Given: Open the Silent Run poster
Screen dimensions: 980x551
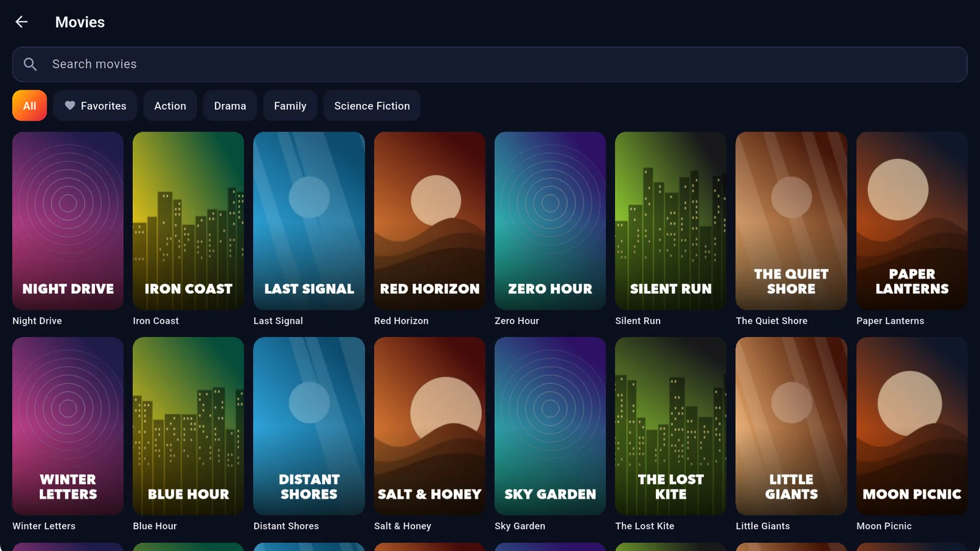Looking at the screenshot, I should pos(671,221).
